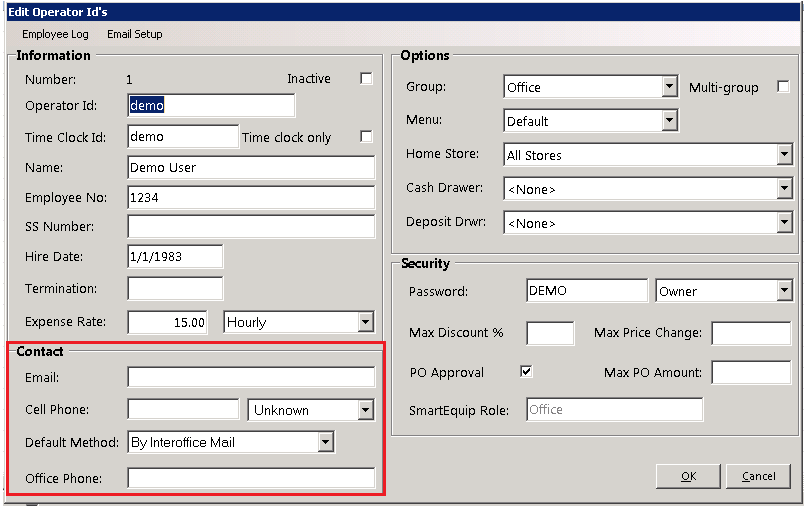
Task: Open the Default Method dropdown
Action: [325, 442]
